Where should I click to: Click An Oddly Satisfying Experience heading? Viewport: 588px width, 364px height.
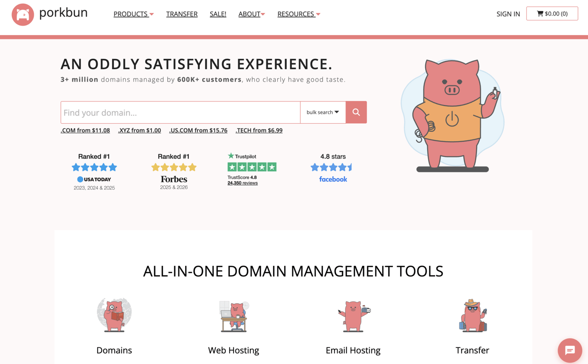click(196, 64)
